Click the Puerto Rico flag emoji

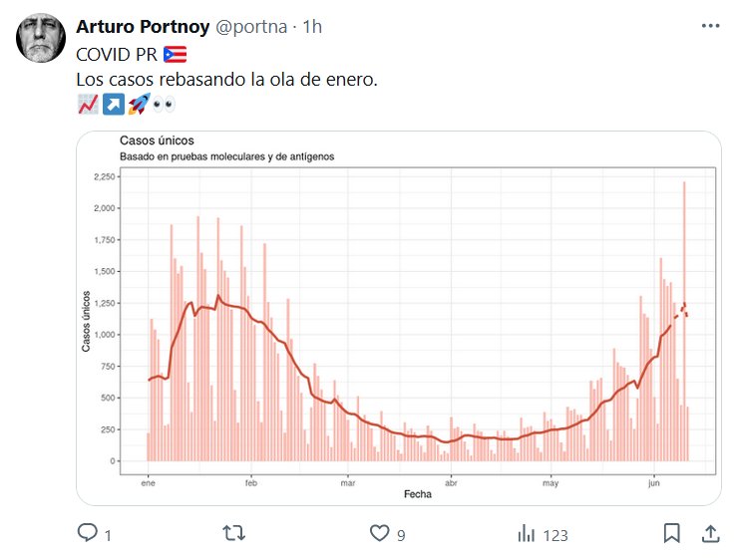(x=176, y=54)
